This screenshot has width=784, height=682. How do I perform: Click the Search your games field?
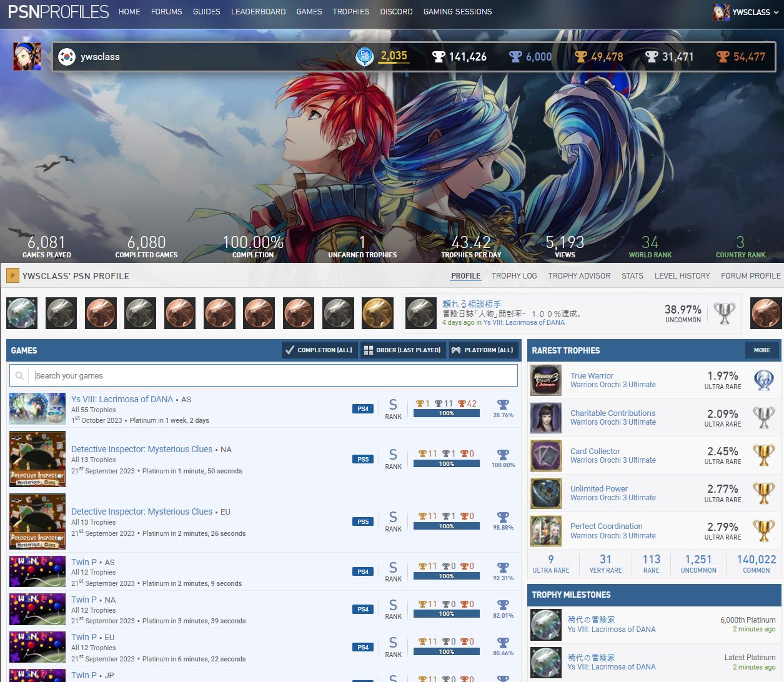pyautogui.click(x=264, y=375)
